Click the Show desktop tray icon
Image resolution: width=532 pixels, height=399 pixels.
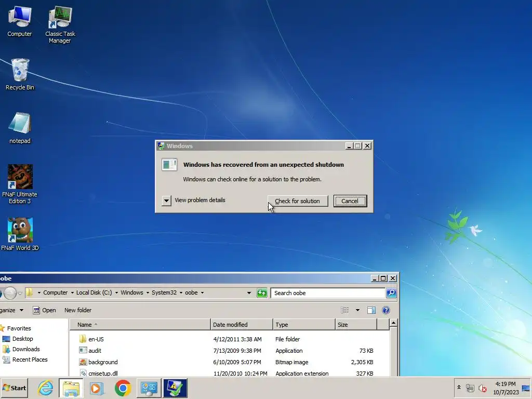point(526,388)
